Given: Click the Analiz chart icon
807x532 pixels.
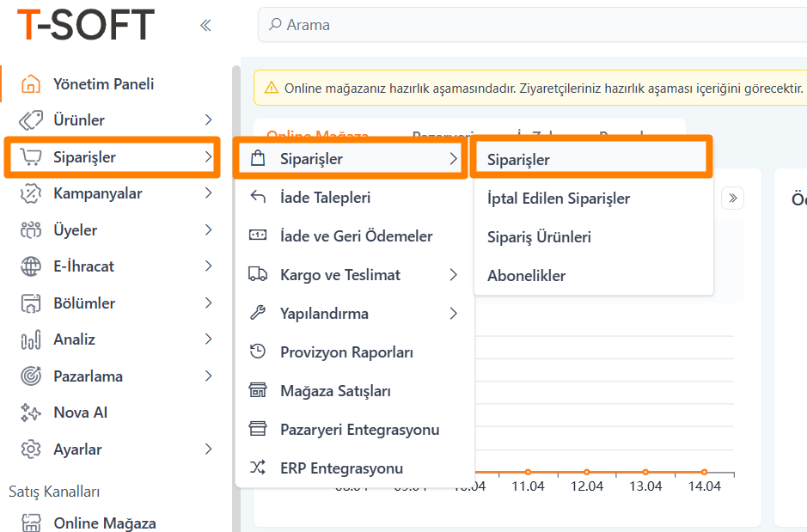Looking at the screenshot, I should (x=31, y=339).
